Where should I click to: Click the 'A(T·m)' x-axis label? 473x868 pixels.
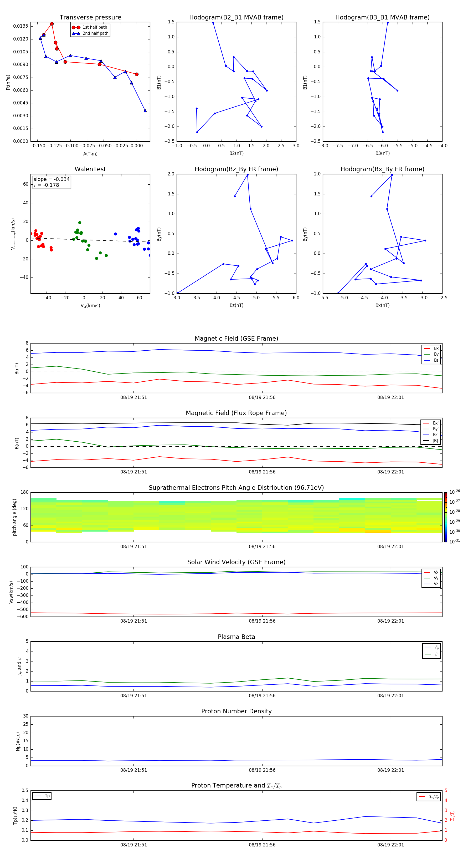pyautogui.click(x=90, y=154)
